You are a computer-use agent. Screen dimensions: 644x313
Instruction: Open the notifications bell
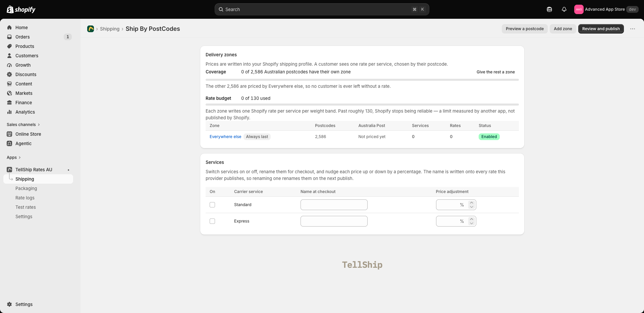[x=564, y=9]
